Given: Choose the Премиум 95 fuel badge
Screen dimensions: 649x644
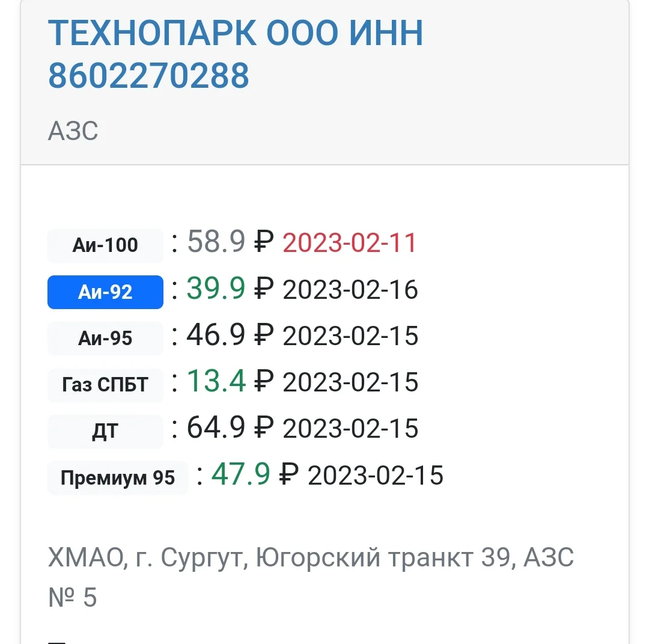Looking at the screenshot, I should (118, 478).
